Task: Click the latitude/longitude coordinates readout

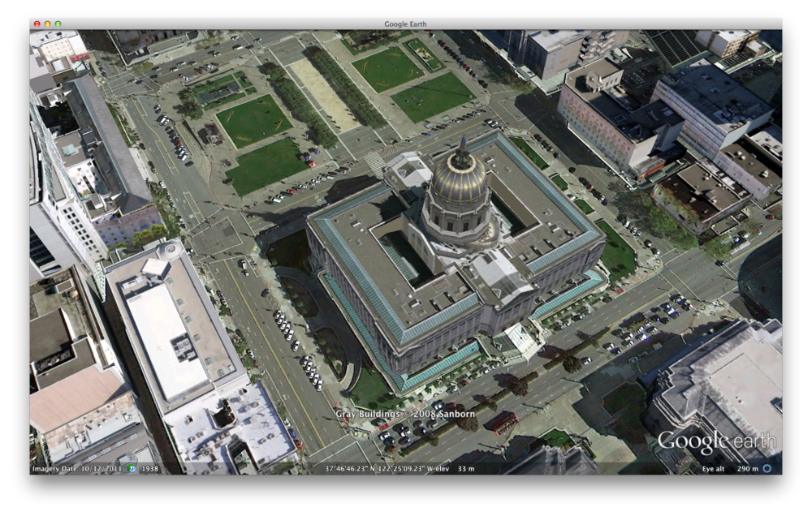Action: (x=380, y=469)
